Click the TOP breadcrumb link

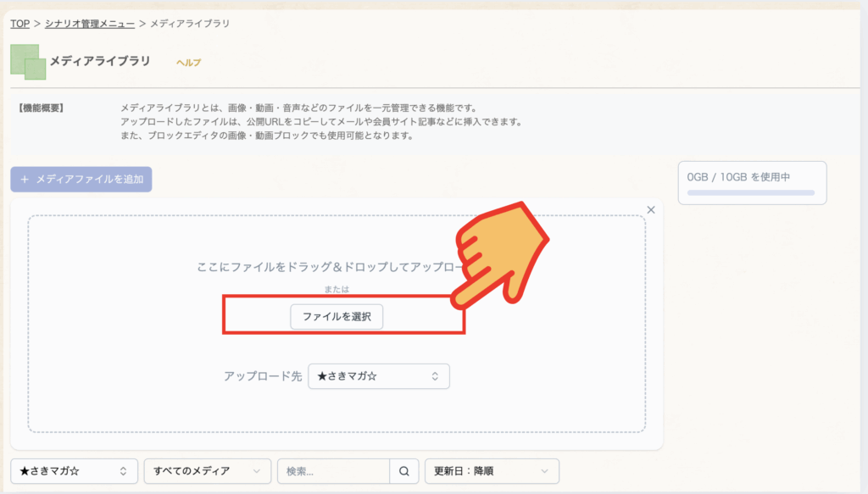tap(19, 24)
